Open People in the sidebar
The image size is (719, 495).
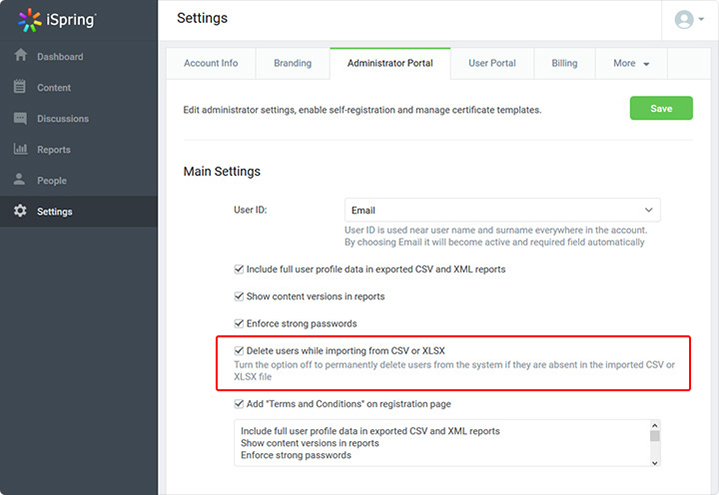(x=78, y=180)
